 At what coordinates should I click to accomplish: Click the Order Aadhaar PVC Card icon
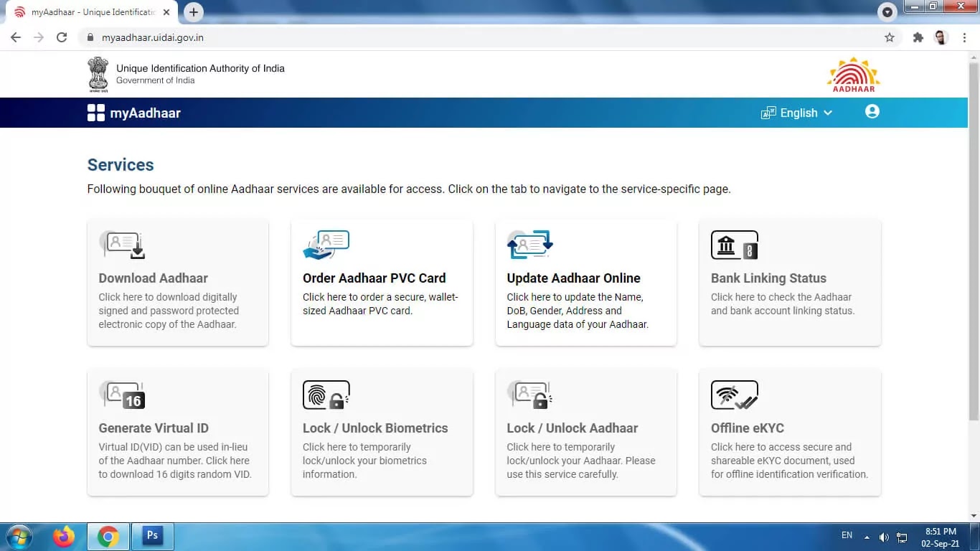[x=326, y=245]
